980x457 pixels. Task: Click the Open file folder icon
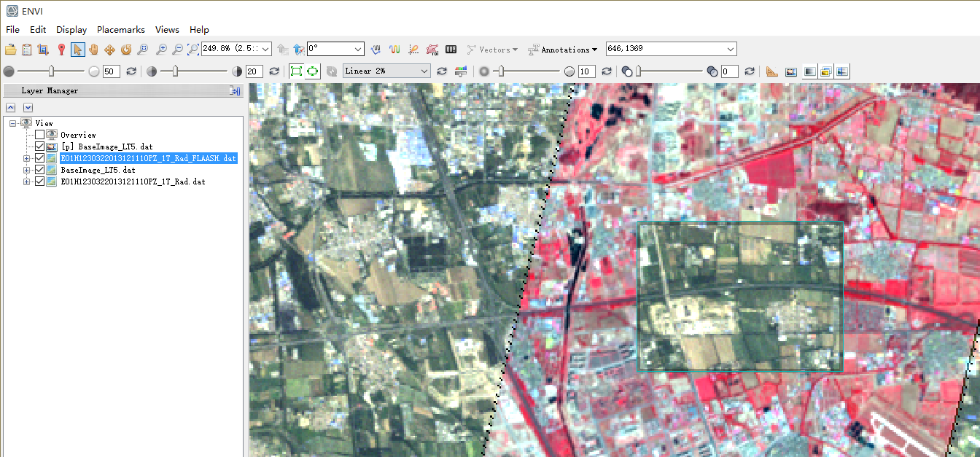(x=10, y=50)
